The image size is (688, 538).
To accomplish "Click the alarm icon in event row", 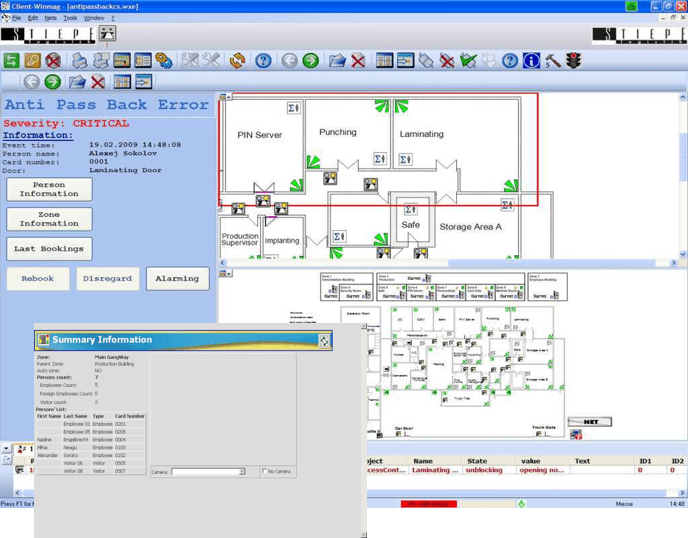I will (x=19, y=470).
